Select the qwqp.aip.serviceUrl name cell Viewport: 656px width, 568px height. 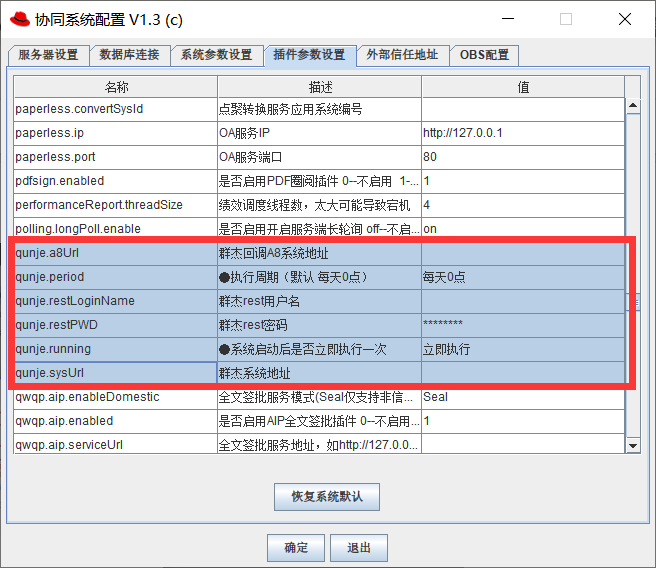tap(115, 444)
